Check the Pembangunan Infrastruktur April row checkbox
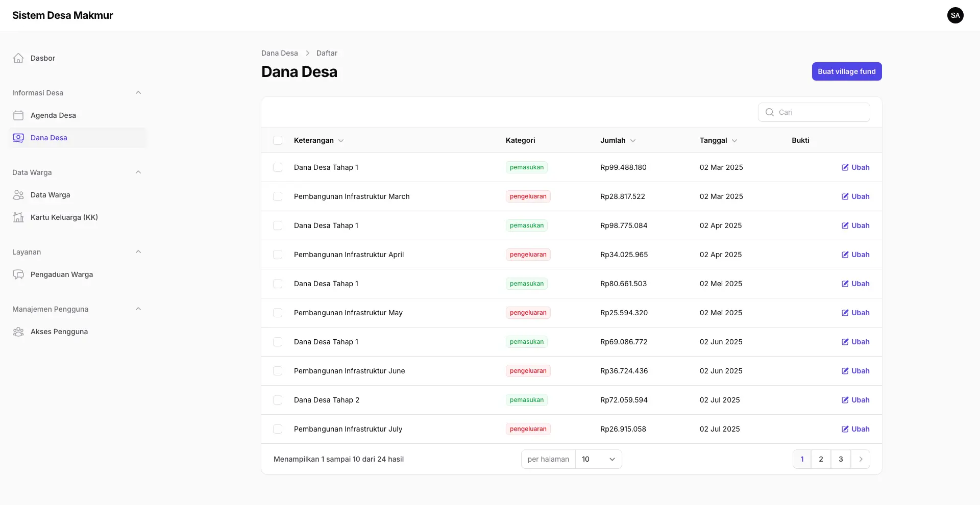The image size is (980, 505). [278, 255]
